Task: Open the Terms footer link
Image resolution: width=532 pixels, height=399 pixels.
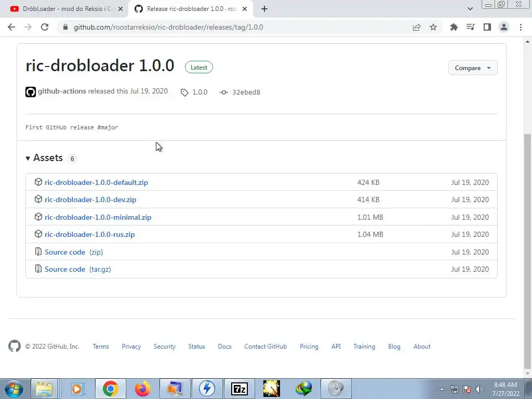Action: point(101,347)
